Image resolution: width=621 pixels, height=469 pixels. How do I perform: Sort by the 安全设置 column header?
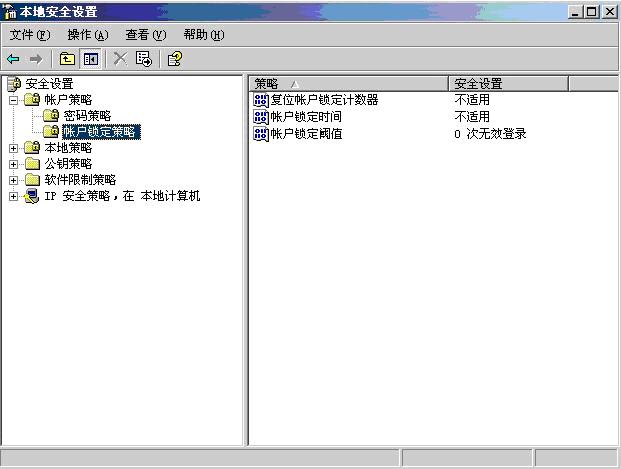509,84
